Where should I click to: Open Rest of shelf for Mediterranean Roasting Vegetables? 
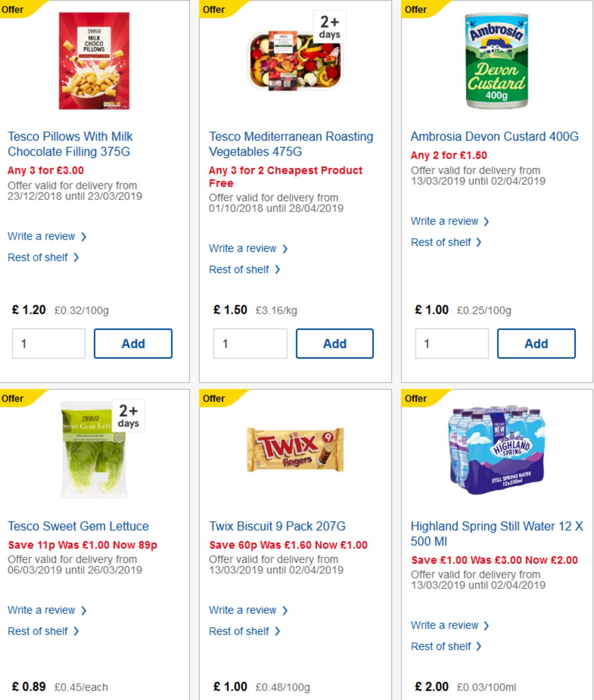coord(240,269)
